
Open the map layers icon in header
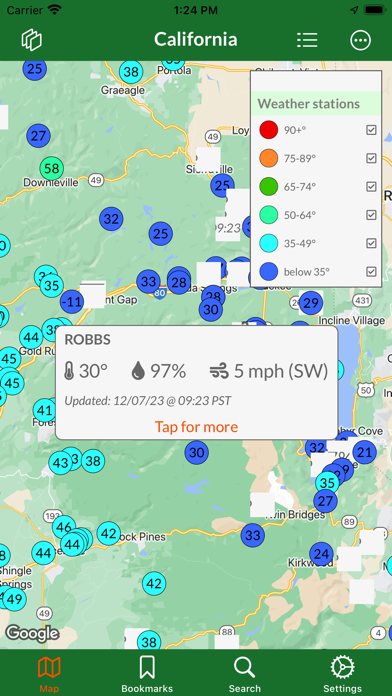32,40
